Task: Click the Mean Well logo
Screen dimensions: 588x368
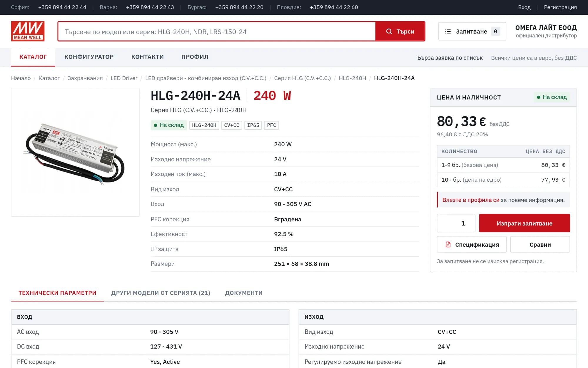Action: tap(28, 31)
